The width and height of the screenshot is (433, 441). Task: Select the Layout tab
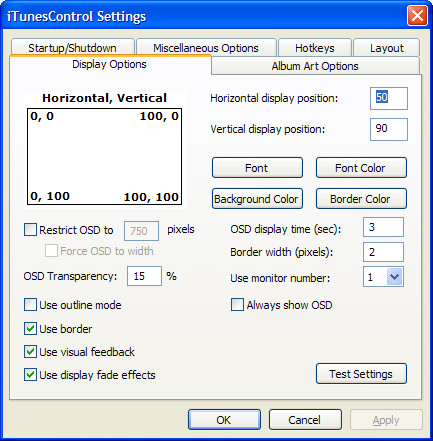coord(386,48)
